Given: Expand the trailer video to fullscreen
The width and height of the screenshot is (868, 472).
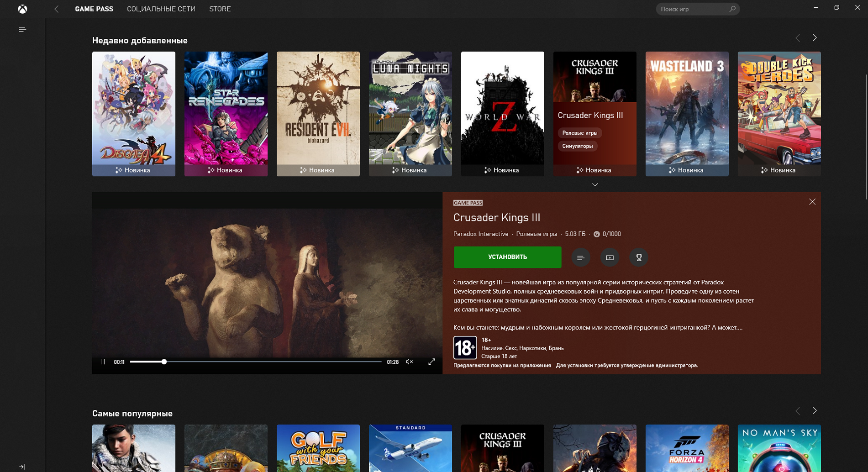Looking at the screenshot, I should pos(431,362).
